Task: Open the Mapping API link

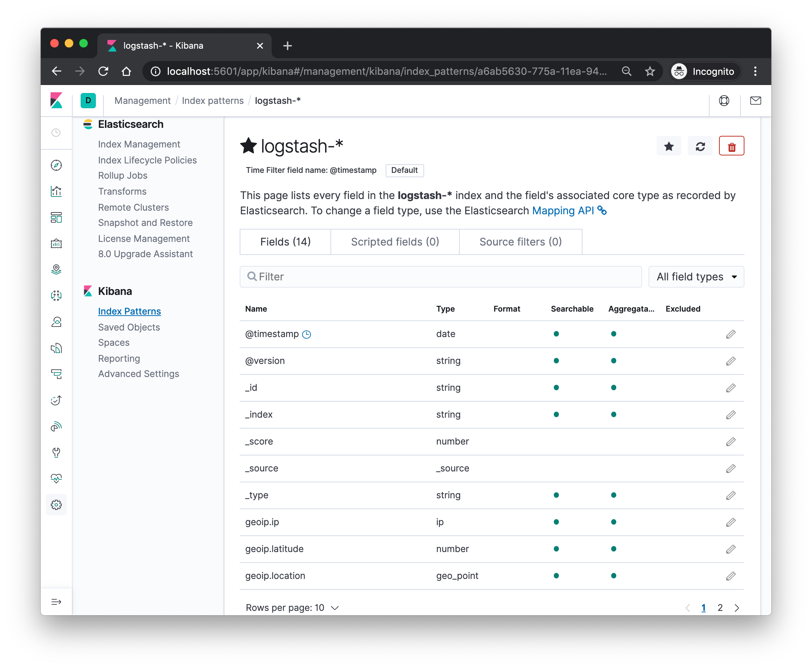Action: (569, 211)
